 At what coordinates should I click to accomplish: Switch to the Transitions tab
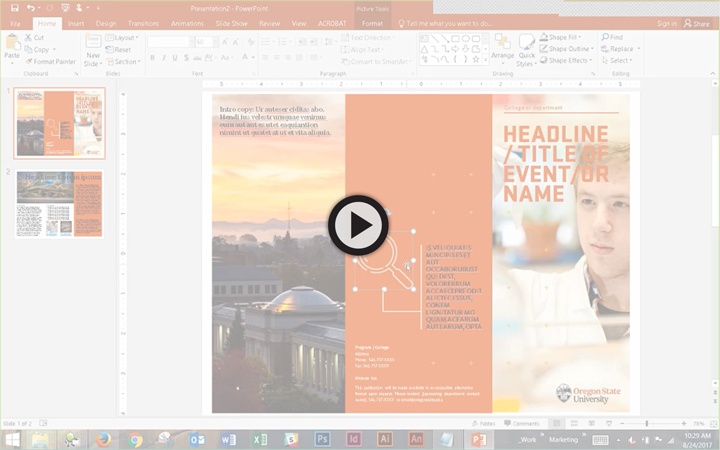coord(143,23)
